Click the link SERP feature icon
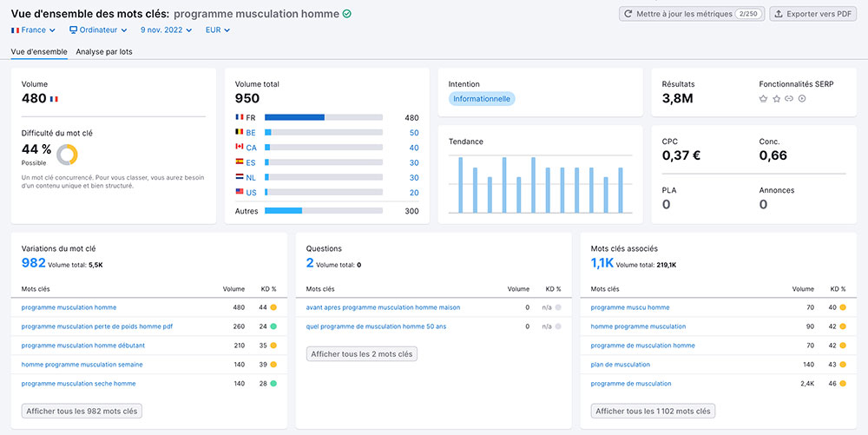The width and height of the screenshot is (868, 435). (x=789, y=99)
